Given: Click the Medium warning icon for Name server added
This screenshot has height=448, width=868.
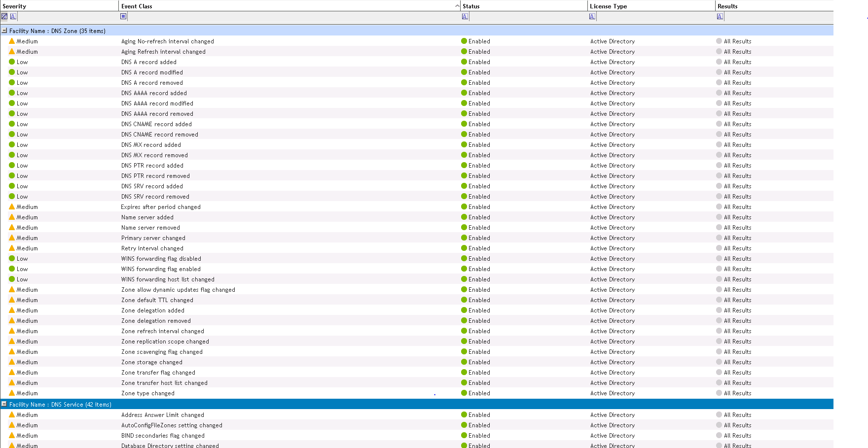Looking at the screenshot, I should pyautogui.click(x=12, y=217).
